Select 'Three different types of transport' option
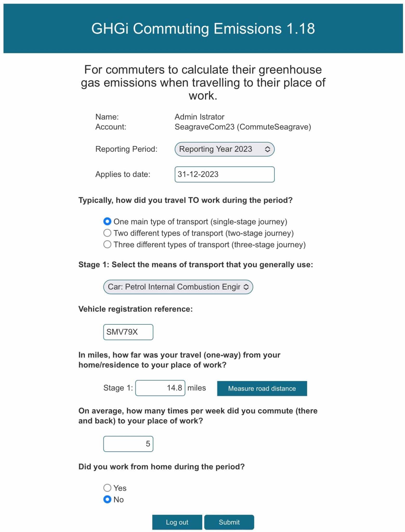 point(107,244)
